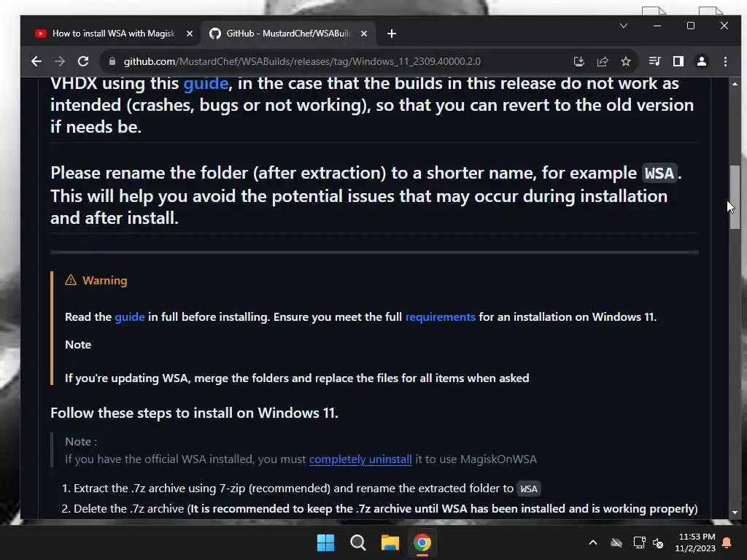Share this page via the share icon
Viewport: 747px width, 560px height.
pyautogui.click(x=603, y=61)
